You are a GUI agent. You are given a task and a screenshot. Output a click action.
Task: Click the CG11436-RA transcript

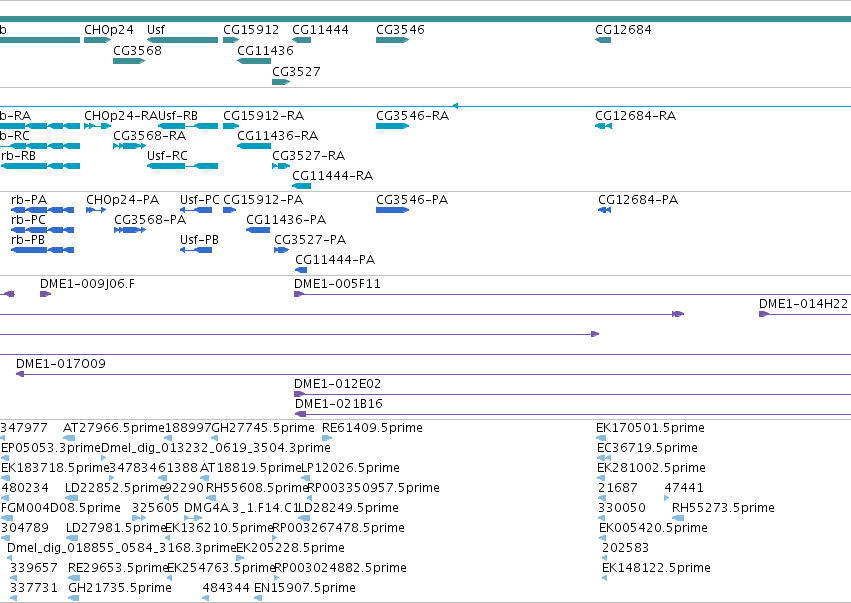(254, 146)
